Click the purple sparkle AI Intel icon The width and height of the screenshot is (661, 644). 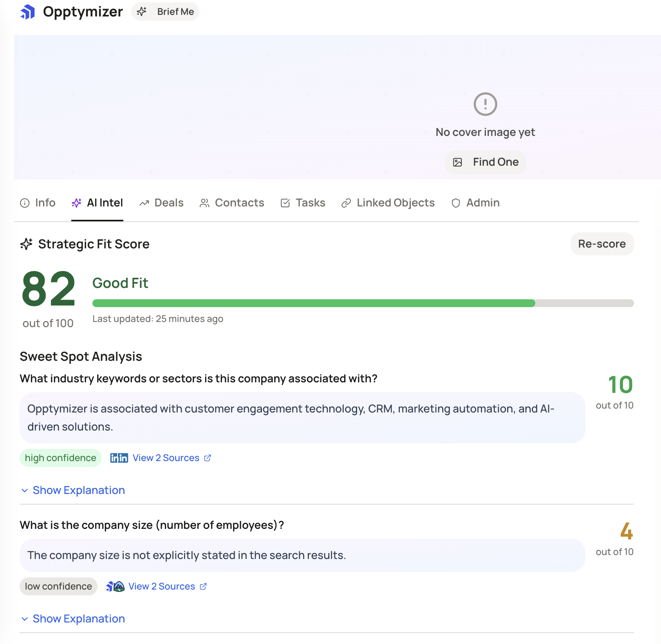point(76,203)
